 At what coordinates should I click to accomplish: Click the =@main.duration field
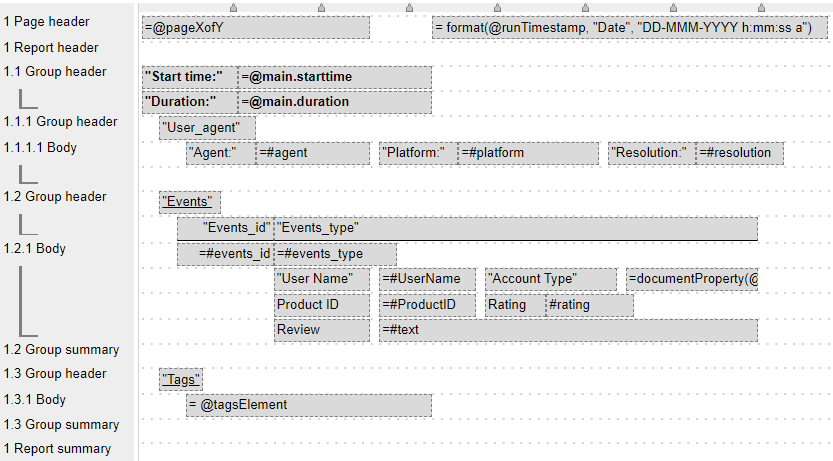pyautogui.click(x=335, y=102)
